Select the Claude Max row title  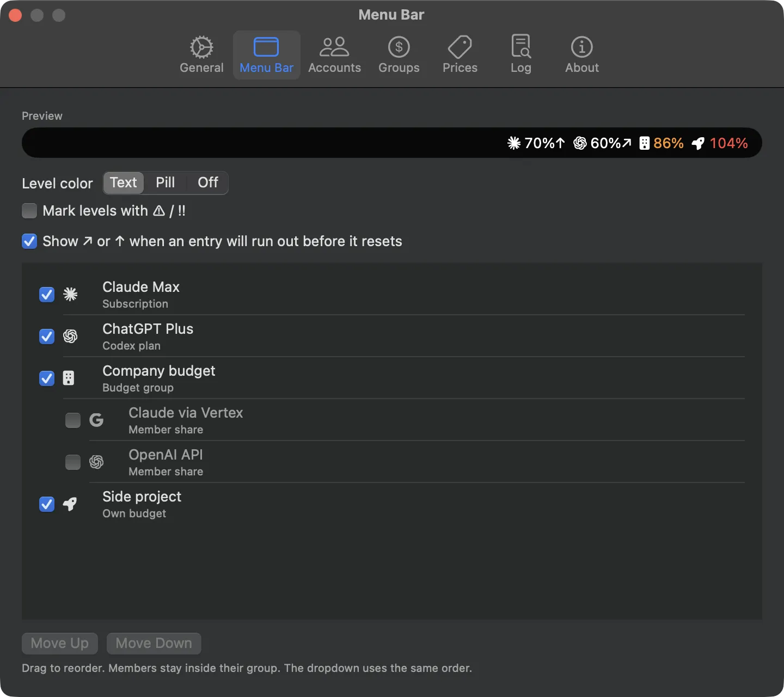click(x=141, y=287)
